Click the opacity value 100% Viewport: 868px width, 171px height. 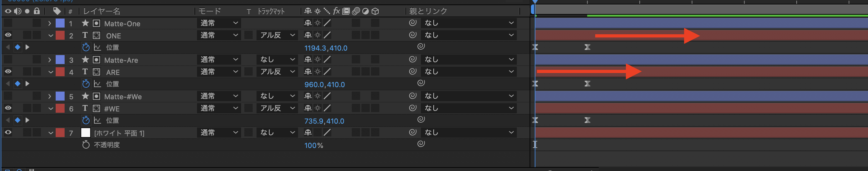[x=313, y=145]
